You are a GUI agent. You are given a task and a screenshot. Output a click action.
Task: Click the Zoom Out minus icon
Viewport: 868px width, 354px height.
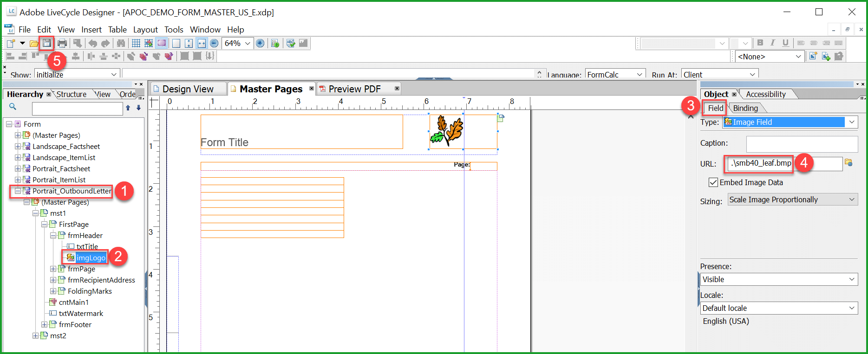point(214,44)
